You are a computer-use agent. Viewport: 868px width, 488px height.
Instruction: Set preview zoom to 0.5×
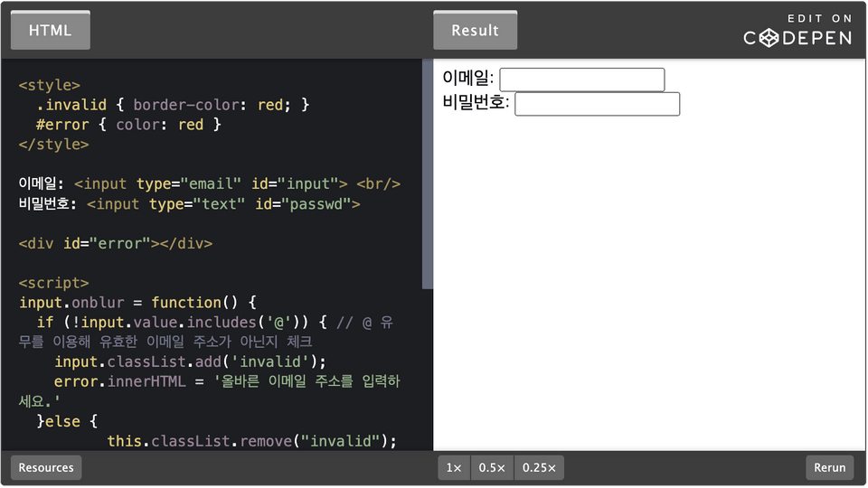[x=492, y=467]
